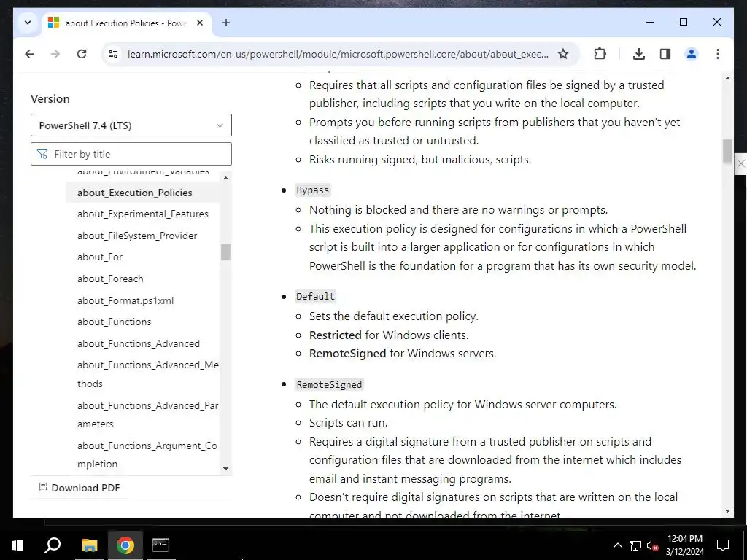Click the bold RemoteSigned text under Default

pos(348,354)
